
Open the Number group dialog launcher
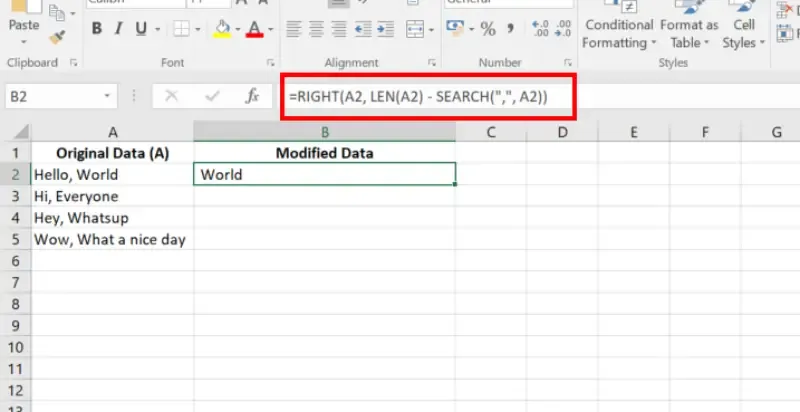pos(568,63)
